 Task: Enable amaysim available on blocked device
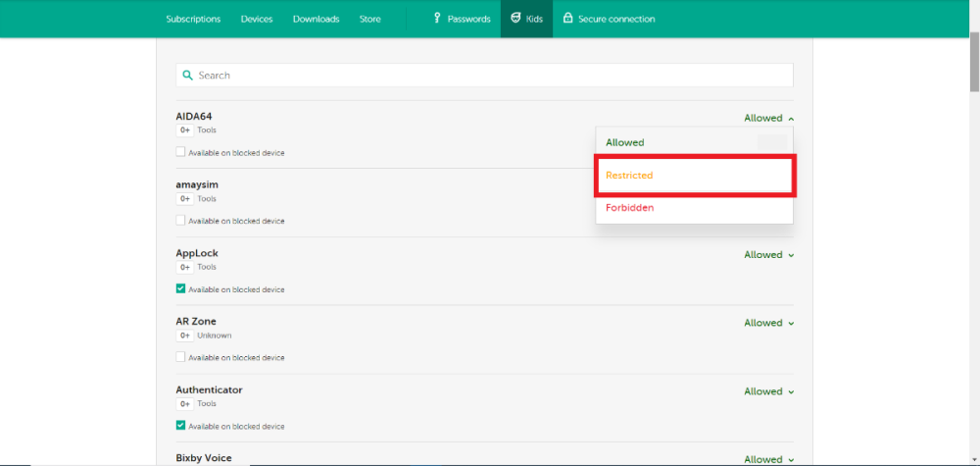tap(180, 220)
